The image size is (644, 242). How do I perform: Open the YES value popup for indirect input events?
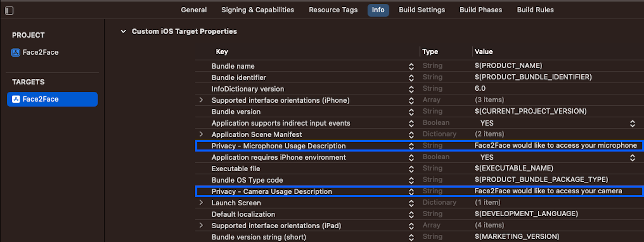click(x=632, y=123)
